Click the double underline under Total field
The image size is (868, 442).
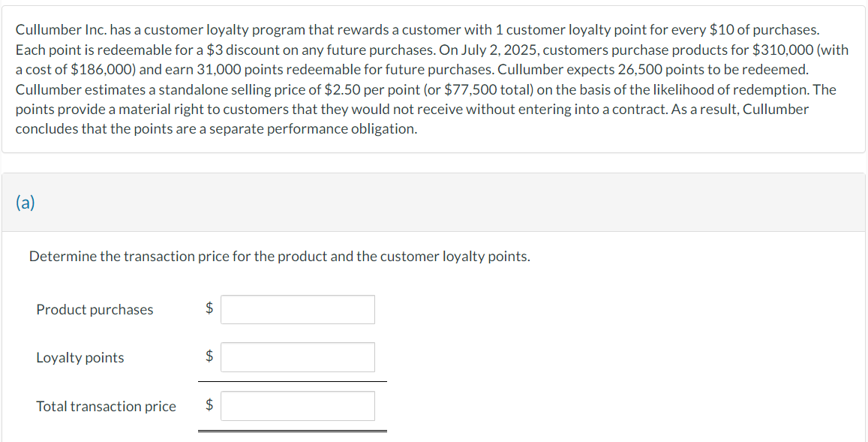point(293,430)
